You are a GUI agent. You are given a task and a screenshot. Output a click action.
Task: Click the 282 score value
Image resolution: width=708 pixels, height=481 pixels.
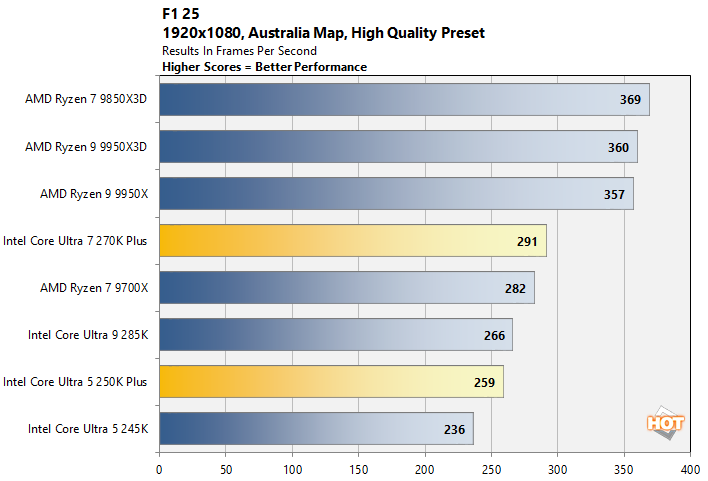[515, 289]
